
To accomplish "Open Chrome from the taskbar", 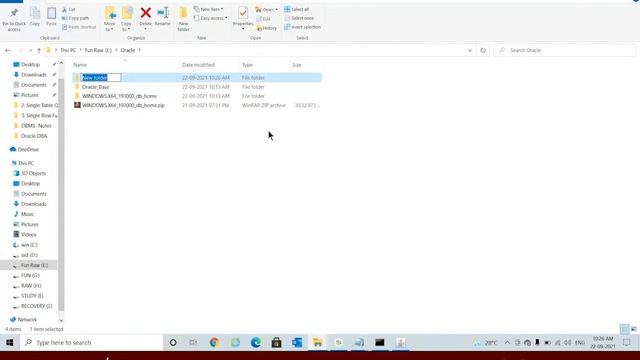I will pyautogui.click(x=214, y=342).
